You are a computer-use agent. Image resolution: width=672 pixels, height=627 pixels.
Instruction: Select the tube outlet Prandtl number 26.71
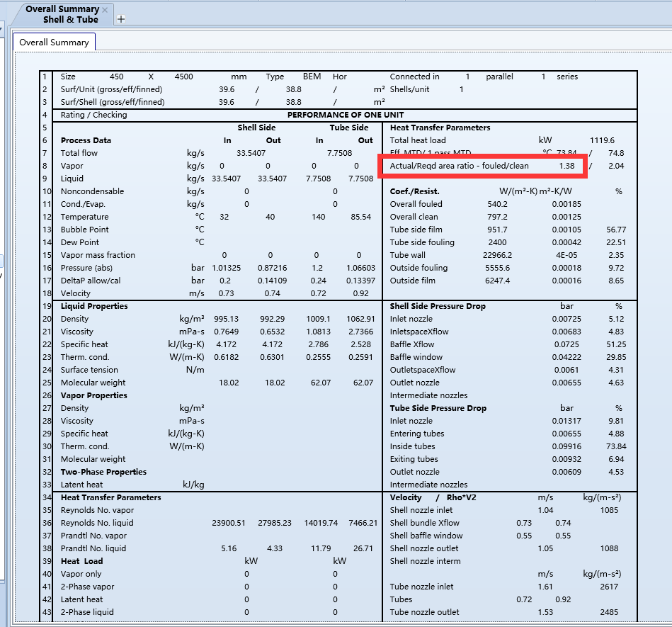[x=363, y=548]
